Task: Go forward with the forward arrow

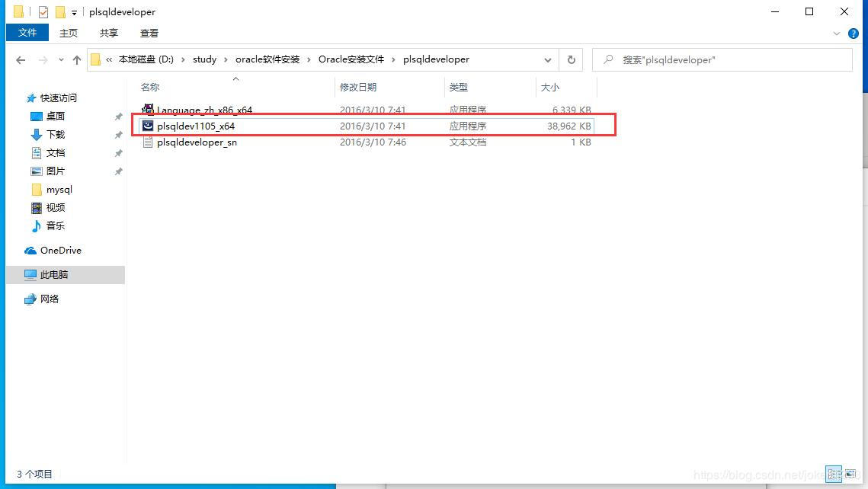Action: (43, 59)
